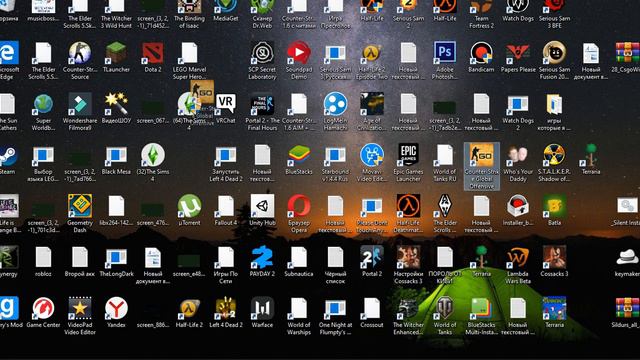Launch Steam client icon

[x=8, y=156]
